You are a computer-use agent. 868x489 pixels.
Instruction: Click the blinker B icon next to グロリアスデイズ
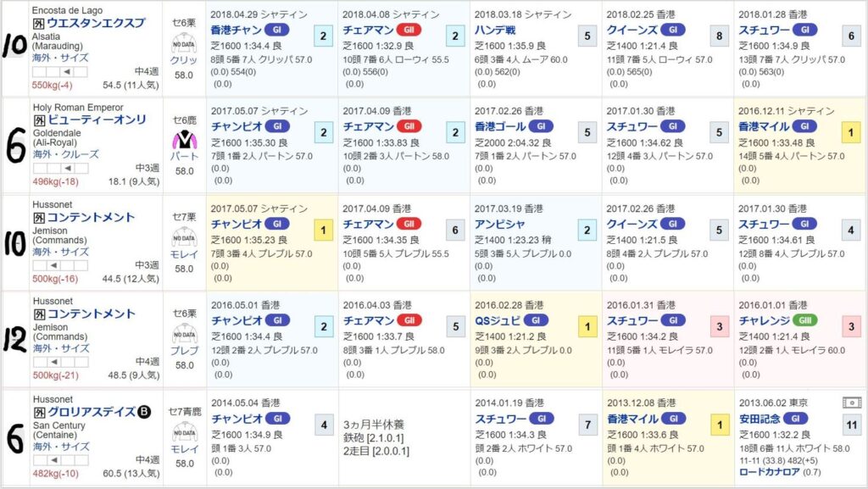click(x=144, y=413)
